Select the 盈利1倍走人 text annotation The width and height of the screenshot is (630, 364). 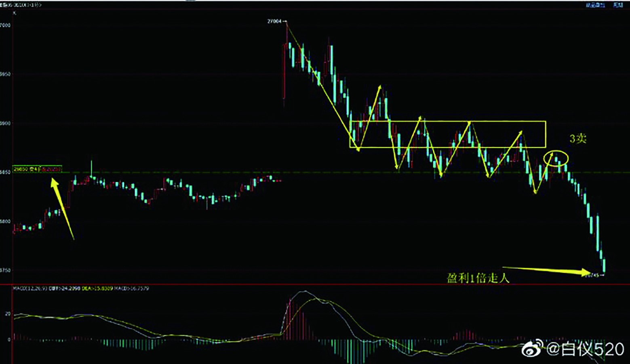(x=478, y=278)
